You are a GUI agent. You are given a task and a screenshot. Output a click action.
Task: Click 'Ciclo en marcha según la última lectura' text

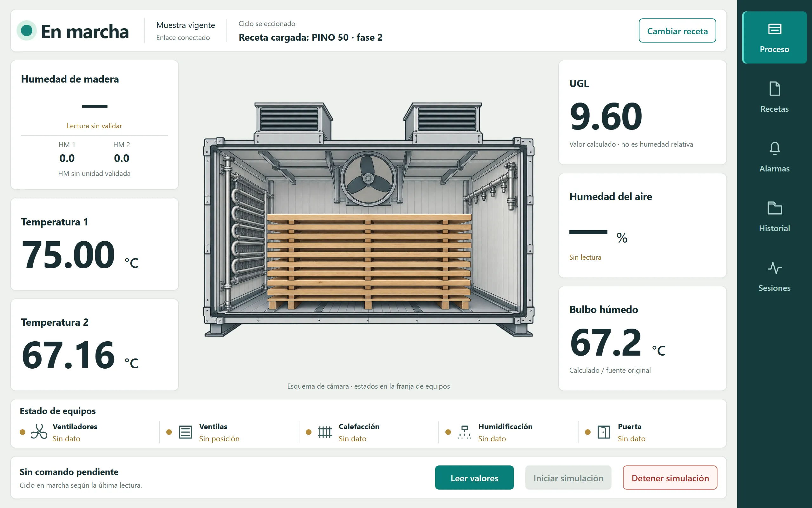pyautogui.click(x=81, y=485)
